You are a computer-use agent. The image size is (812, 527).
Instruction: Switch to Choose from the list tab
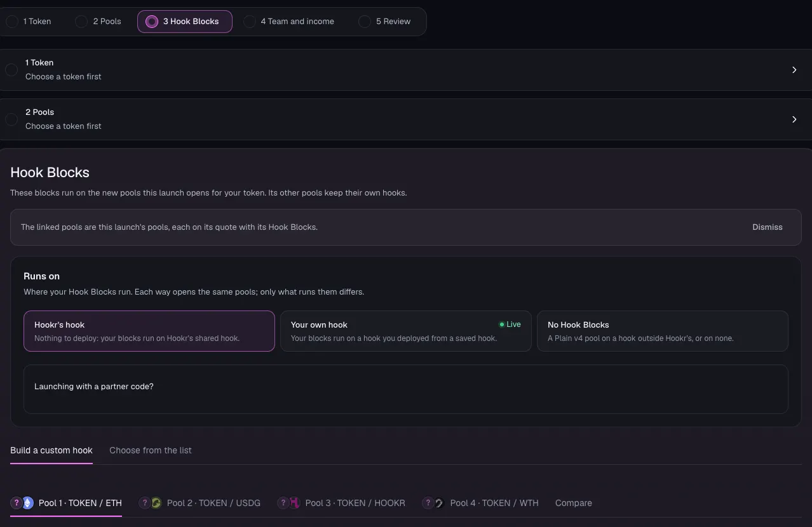pos(151,450)
